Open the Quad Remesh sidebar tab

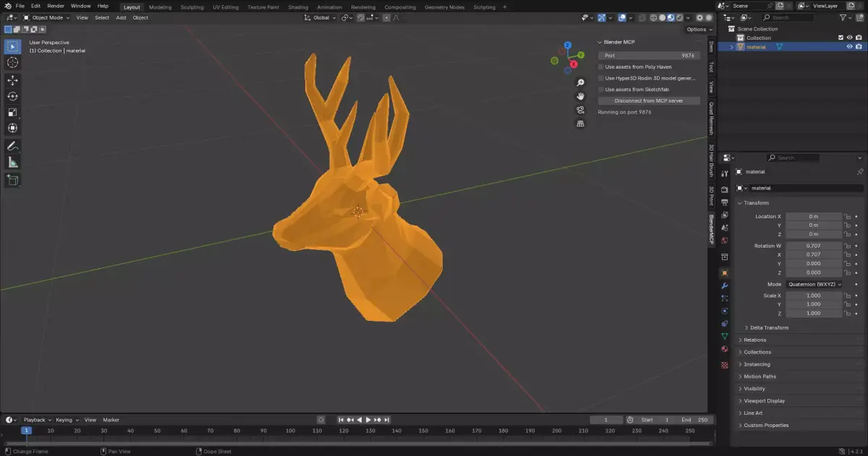click(711, 119)
